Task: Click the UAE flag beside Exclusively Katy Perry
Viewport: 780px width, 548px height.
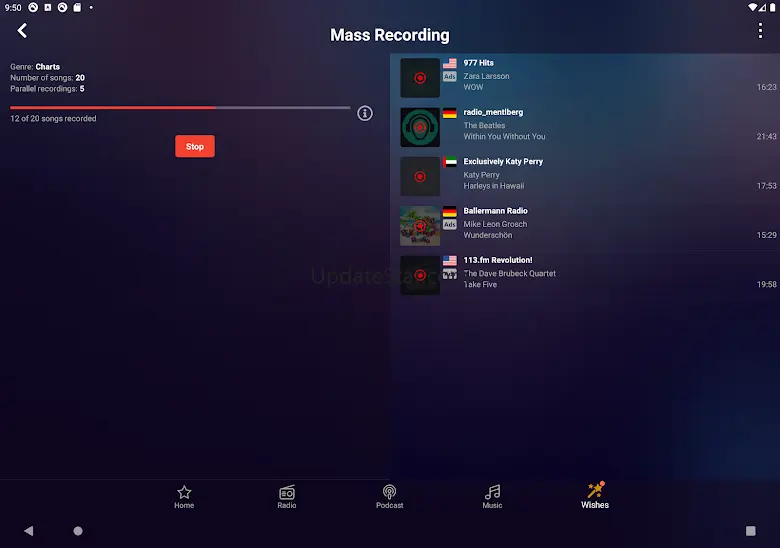Action: (450, 162)
